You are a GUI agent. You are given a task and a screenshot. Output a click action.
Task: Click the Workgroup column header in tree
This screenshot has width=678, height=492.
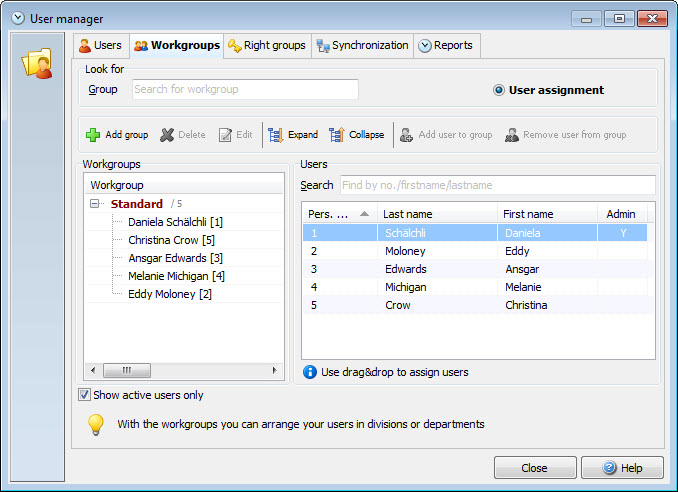tap(185, 185)
